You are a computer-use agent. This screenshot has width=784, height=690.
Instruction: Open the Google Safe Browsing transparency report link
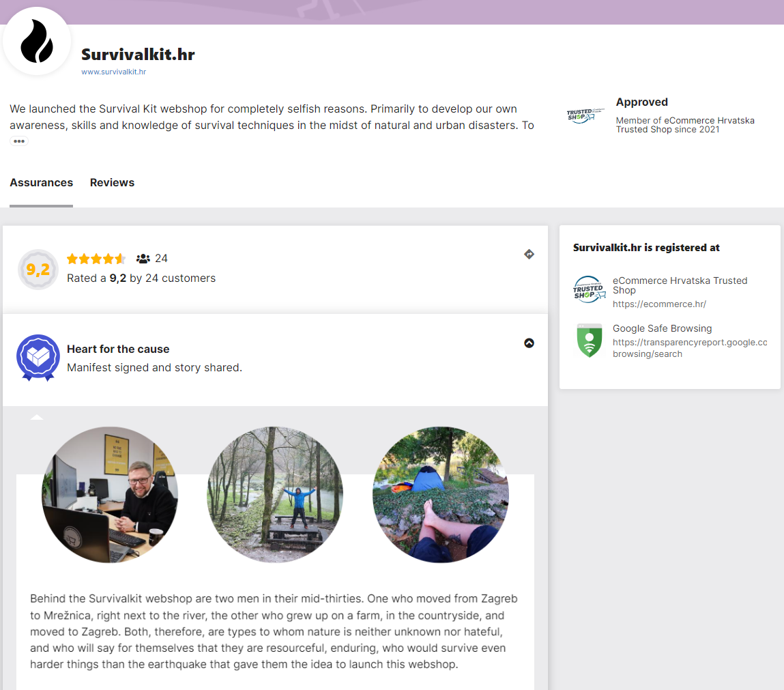click(x=690, y=348)
